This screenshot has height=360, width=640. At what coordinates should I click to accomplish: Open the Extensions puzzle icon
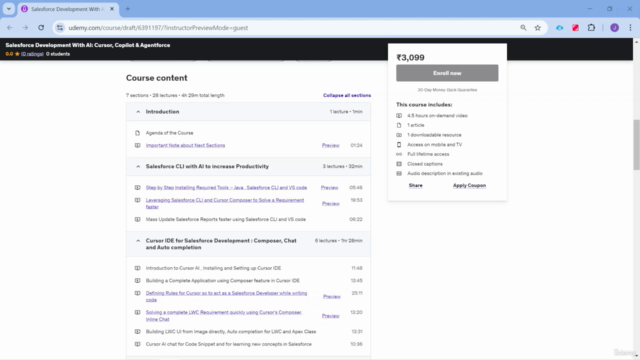[591, 28]
